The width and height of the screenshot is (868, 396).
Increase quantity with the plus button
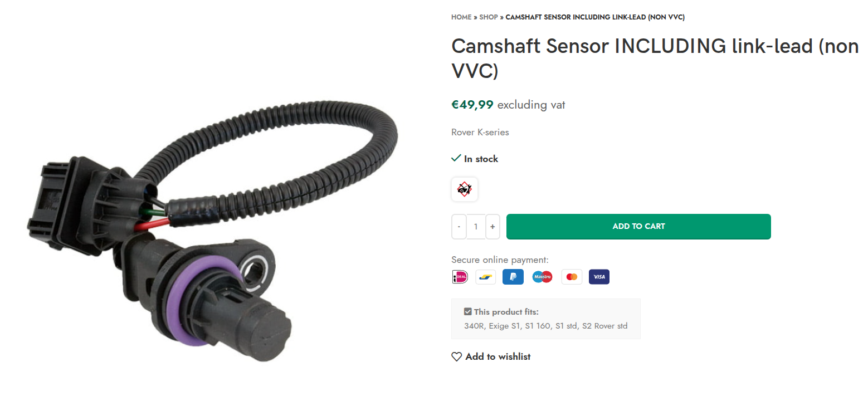492,227
